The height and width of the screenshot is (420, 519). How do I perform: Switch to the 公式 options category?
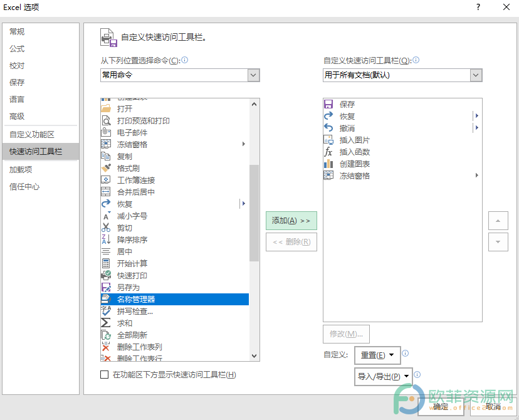tap(17, 49)
